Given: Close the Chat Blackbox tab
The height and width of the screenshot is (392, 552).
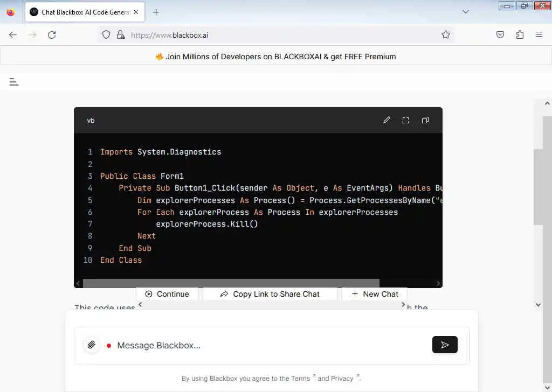Looking at the screenshot, I should click(136, 12).
